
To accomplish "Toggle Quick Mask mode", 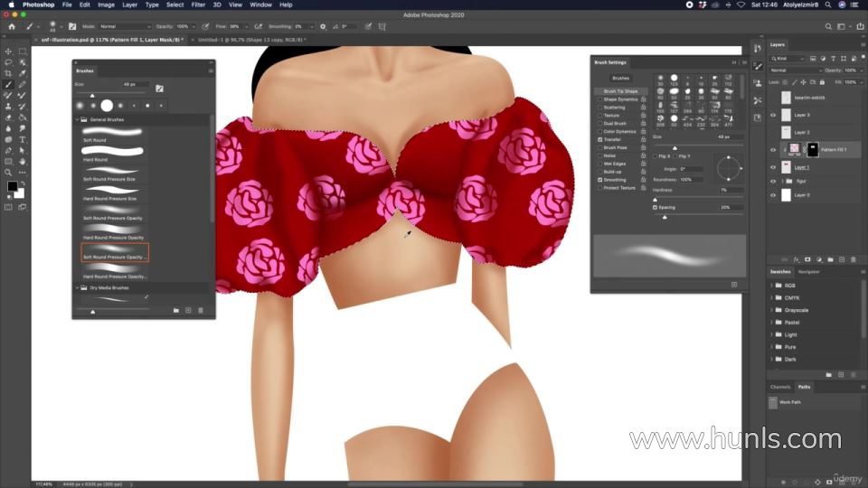I will [x=8, y=207].
